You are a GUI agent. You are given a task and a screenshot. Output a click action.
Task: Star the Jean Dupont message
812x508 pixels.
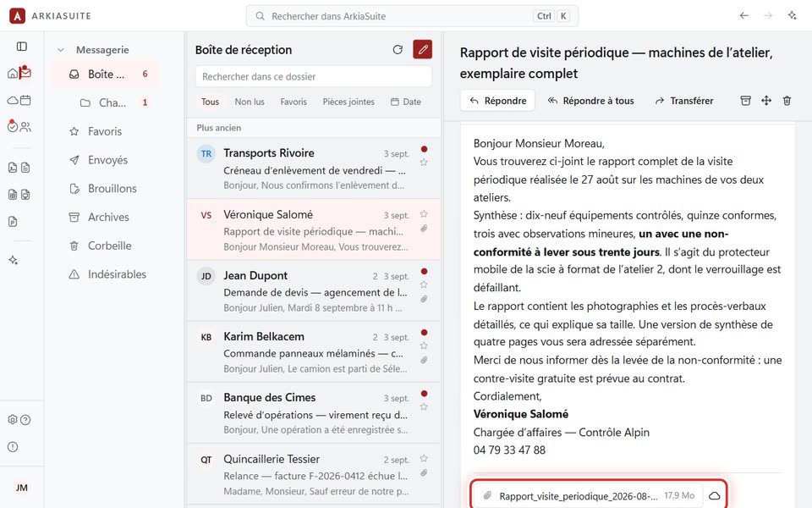pyautogui.click(x=424, y=284)
